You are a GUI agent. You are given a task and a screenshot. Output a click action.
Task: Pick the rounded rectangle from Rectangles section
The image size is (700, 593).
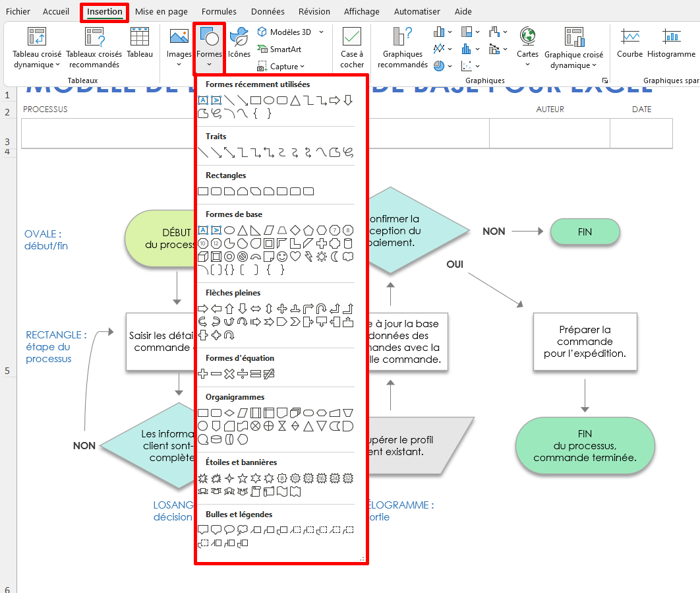point(214,191)
